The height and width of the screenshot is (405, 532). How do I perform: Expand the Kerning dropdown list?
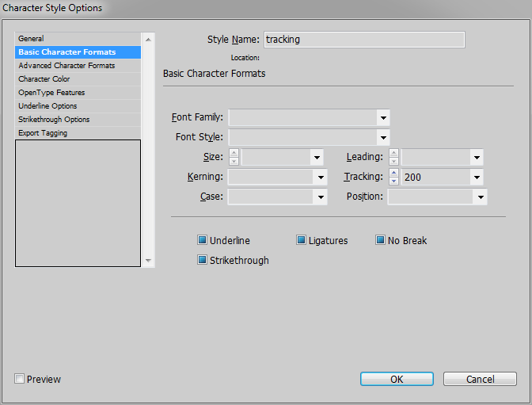(320, 178)
